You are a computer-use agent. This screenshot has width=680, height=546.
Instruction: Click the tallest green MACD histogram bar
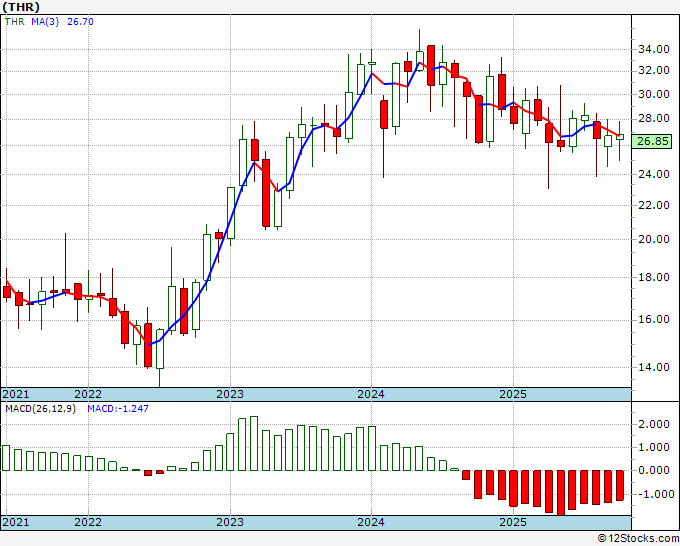pos(254,444)
